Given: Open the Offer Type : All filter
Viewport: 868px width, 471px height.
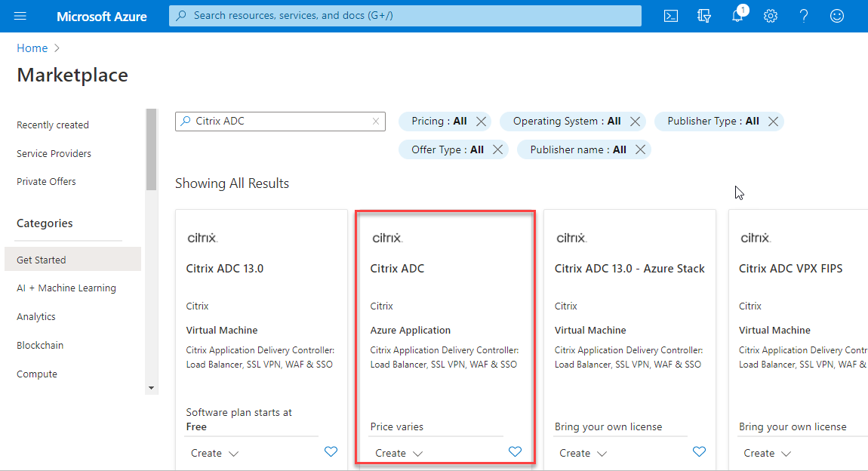Looking at the screenshot, I should tap(448, 149).
